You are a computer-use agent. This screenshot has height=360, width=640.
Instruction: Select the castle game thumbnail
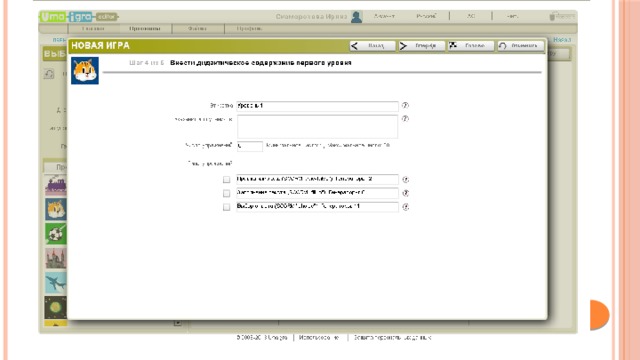(x=56, y=258)
